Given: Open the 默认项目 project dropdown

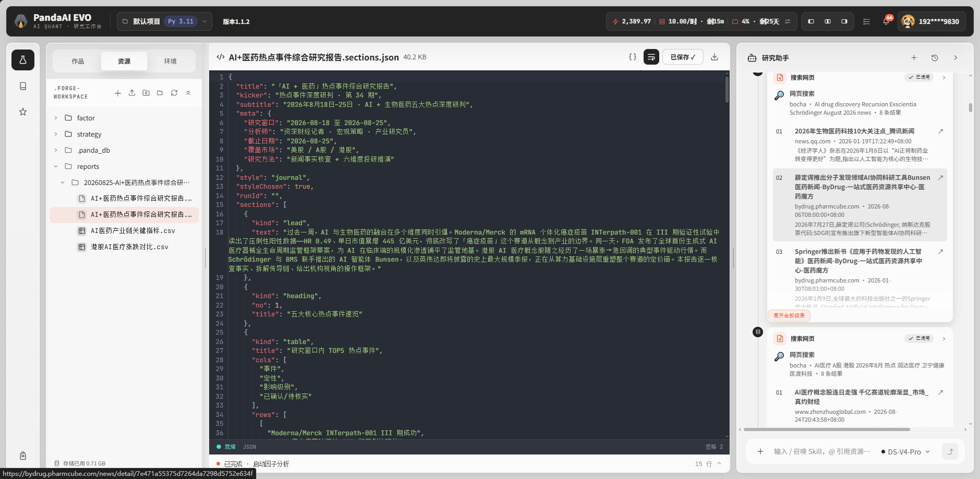Looking at the screenshot, I should tap(164, 21).
